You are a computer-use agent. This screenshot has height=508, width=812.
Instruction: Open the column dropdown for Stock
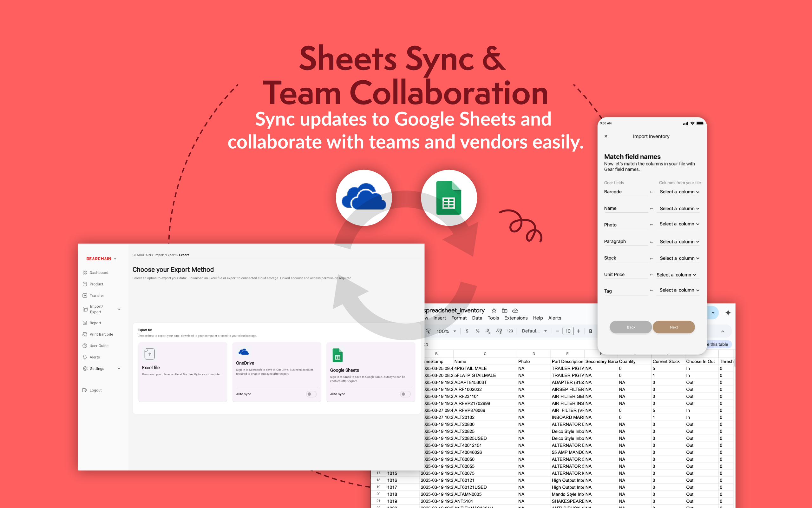click(679, 258)
